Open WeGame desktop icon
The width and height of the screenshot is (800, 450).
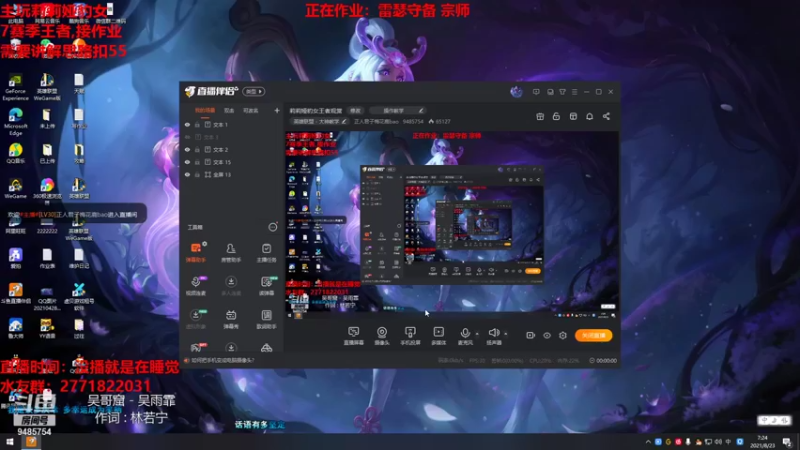point(15,188)
